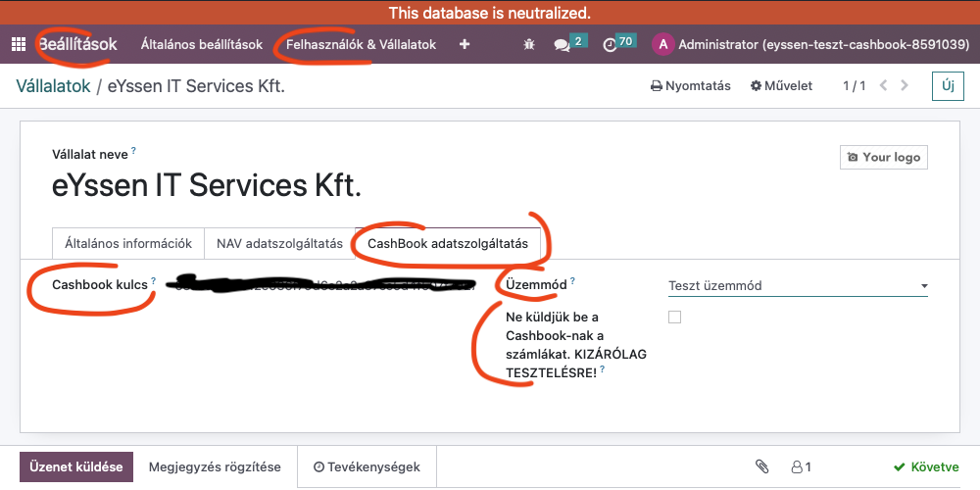Click help mark beside Cashbook kulcs
Viewport: 980px width, 490px height.
point(153,281)
